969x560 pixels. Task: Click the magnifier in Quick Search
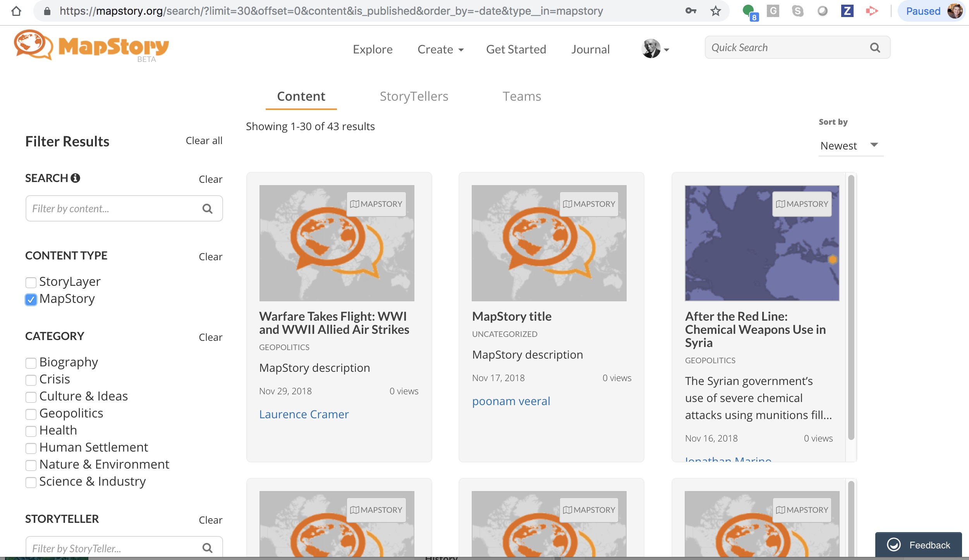pyautogui.click(x=875, y=47)
